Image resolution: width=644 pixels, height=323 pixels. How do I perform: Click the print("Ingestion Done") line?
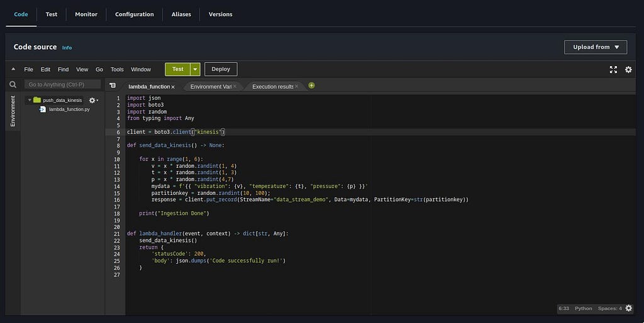point(174,214)
